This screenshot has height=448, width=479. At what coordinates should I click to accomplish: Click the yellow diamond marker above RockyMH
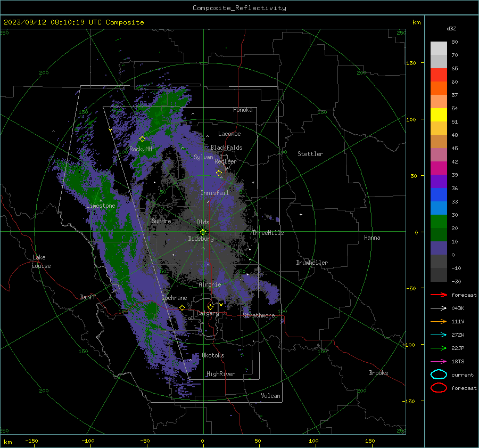pos(142,139)
